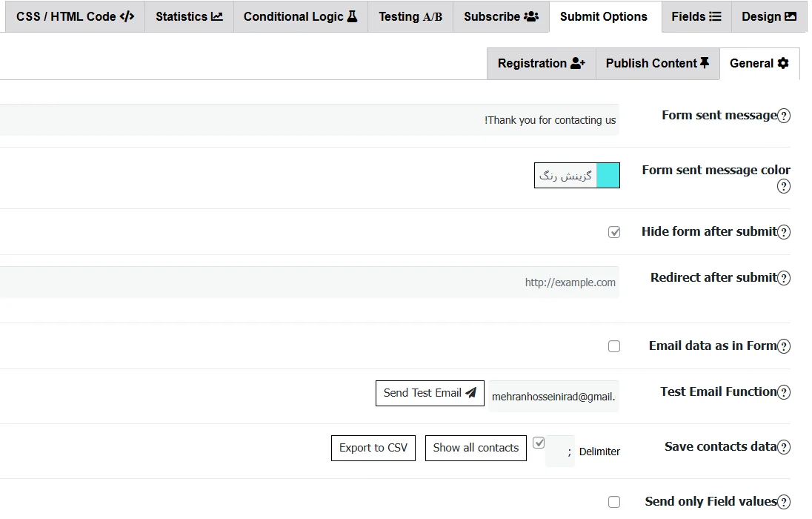Click help icon beside Test Email Function
This screenshot has width=812, height=519.
[784, 392]
